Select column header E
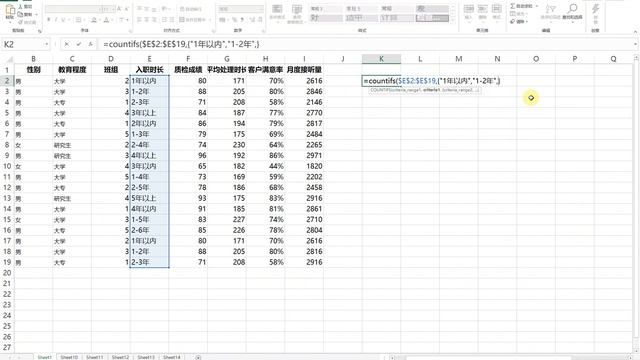Viewport: 640px width, 360px height. pyautogui.click(x=149, y=59)
